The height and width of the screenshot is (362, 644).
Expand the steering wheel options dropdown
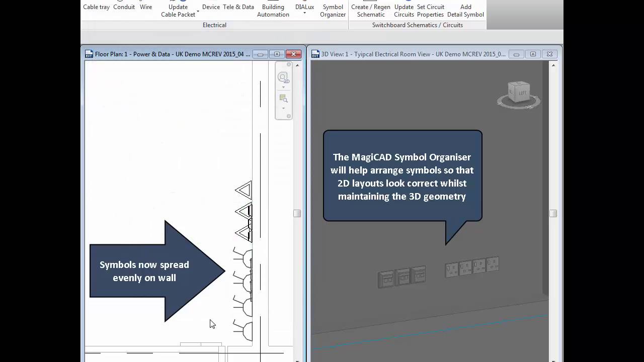coord(283,87)
